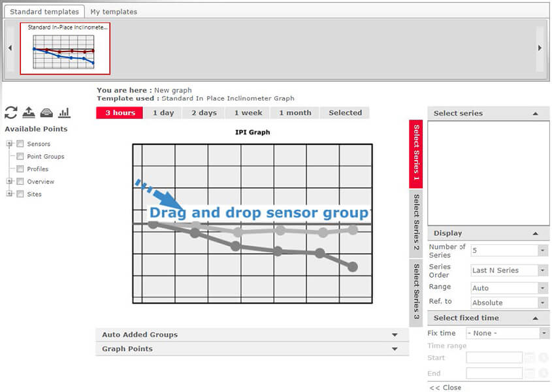Check the Sensors checkbox
The width and height of the screenshot is (552, 392).
pyautogui.click(x=20, y=144)
